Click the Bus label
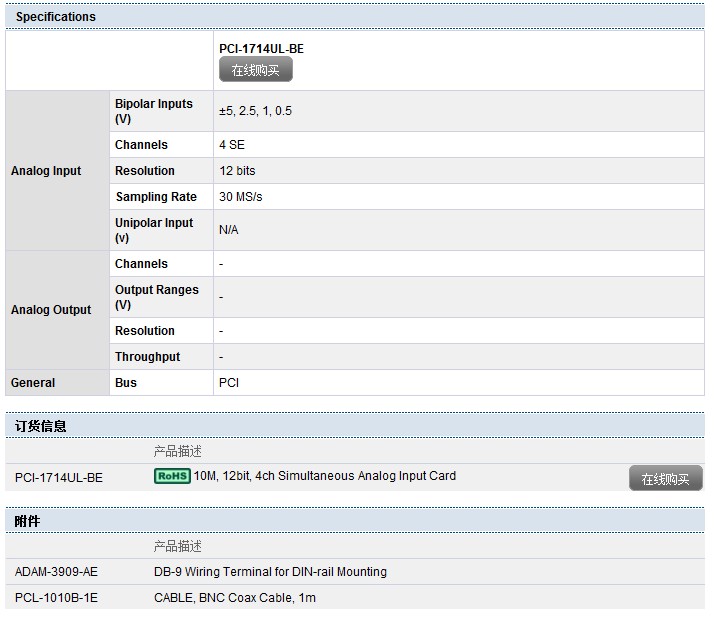The height and width of the screenshot is (618, 715). pyautogui.click(x=126, y=383)
